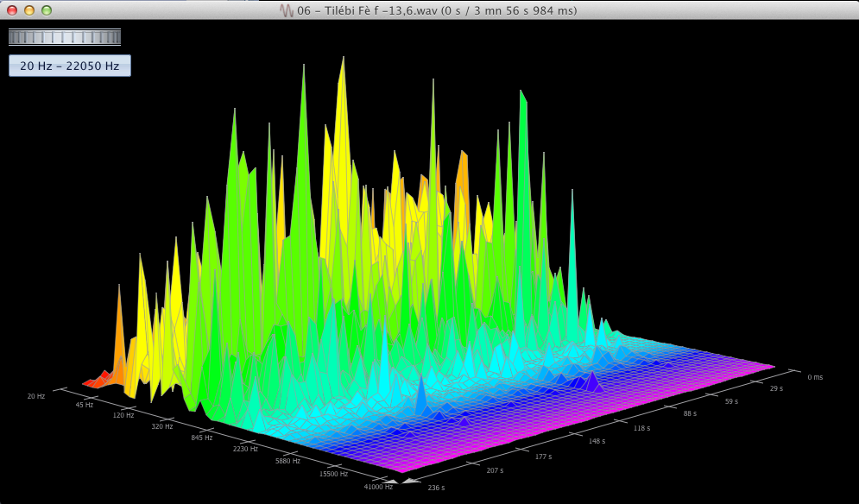Select the 15500 Hz frequency axis label

click(333, 473)
